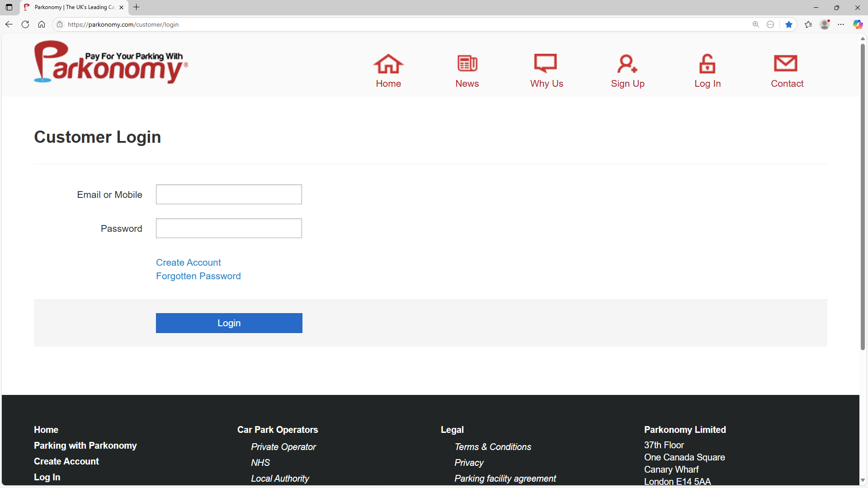Open footer Private Operator link
The image size is (868, 488).
point(283,447)
